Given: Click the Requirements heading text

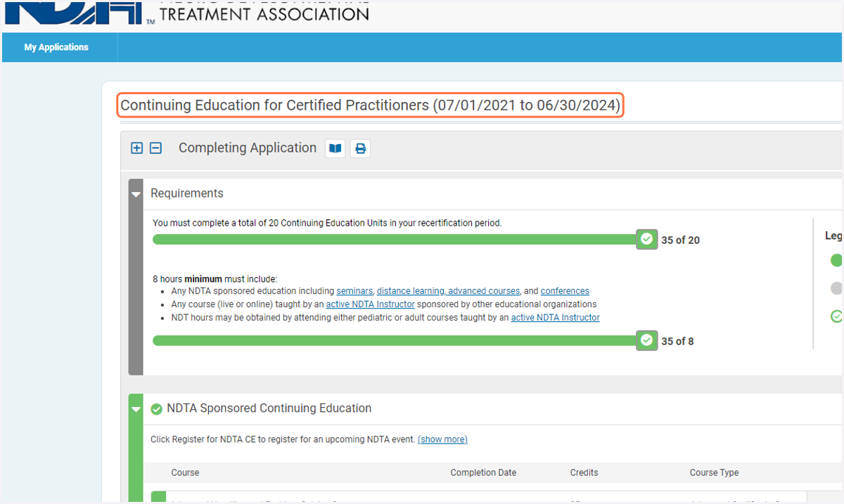Looking at the screenshot, I should pyautogui.click(x=187, y=193).
